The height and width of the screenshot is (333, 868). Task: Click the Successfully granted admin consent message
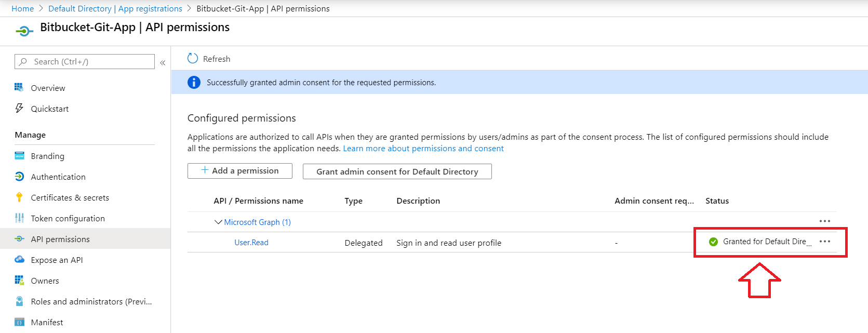[x=322, y=82]
